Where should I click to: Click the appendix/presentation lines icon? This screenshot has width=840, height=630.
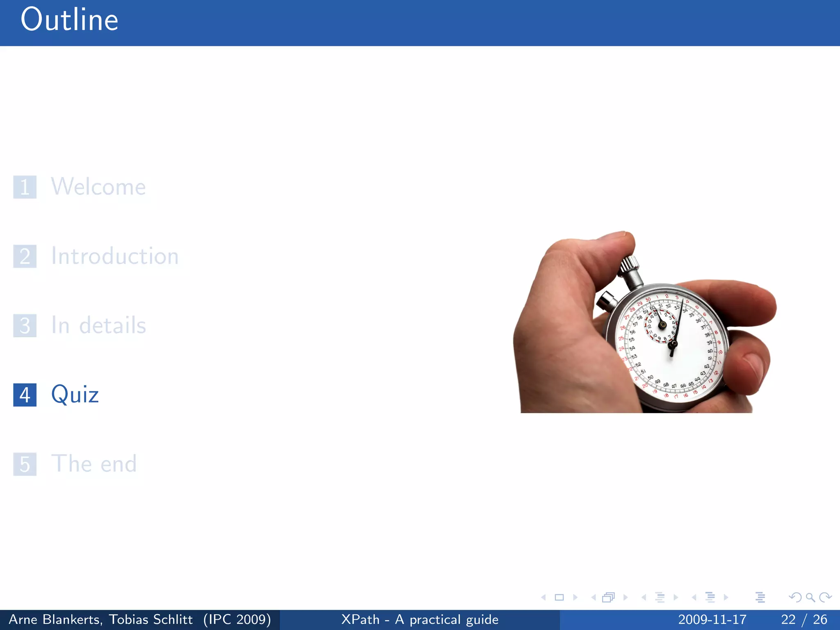pyautogui.click(x=760, y=598)
